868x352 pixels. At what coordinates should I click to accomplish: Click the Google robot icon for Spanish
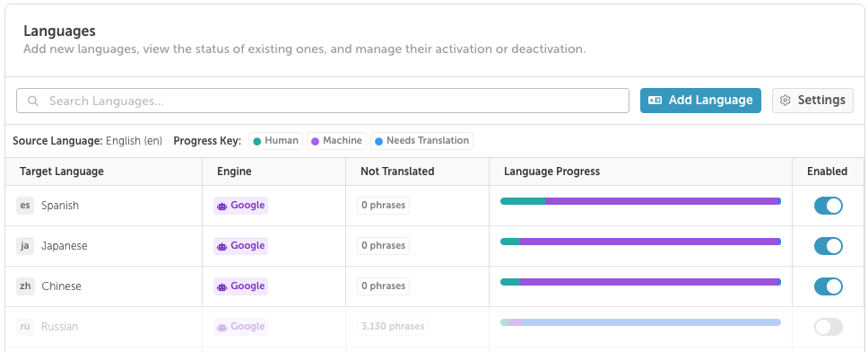222,206
